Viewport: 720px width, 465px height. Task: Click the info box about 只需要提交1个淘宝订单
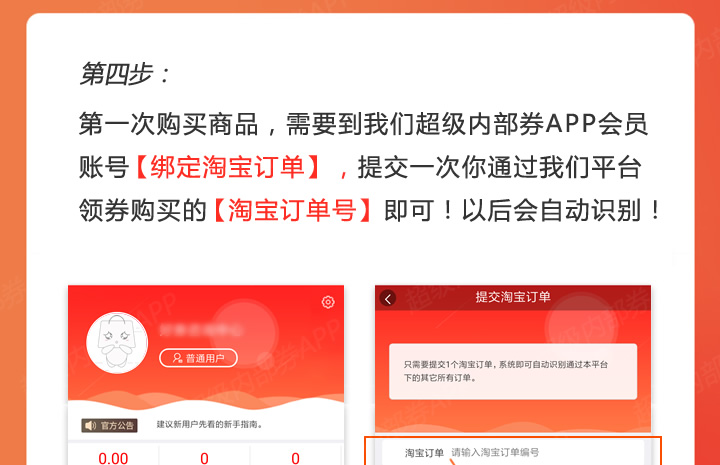[513, 371]
